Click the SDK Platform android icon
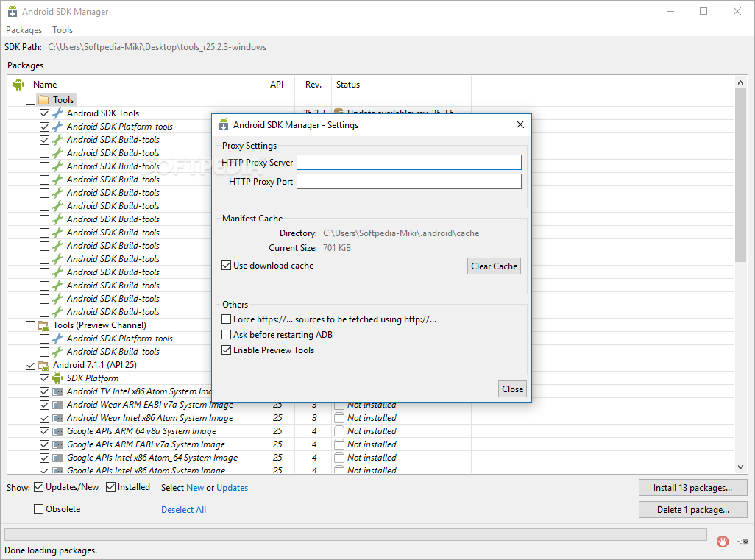755x560 pixels. pos(57,378)
